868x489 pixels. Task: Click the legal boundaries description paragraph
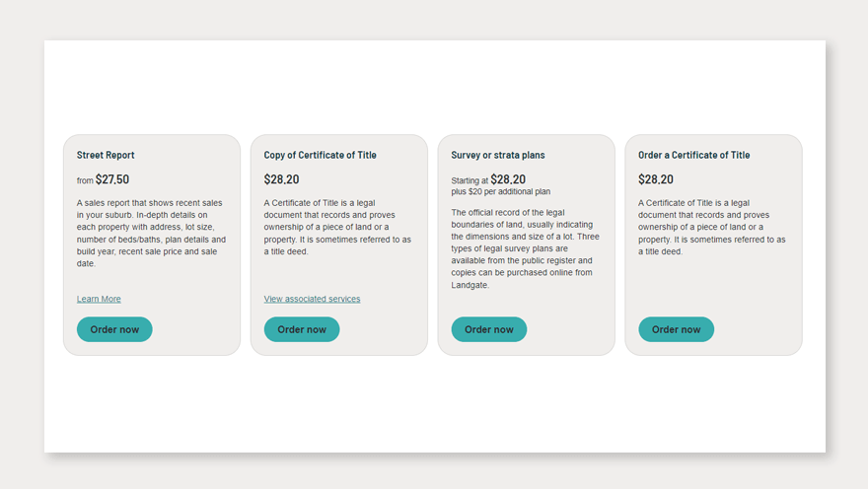pyautogui.click(x=525, y=248)
